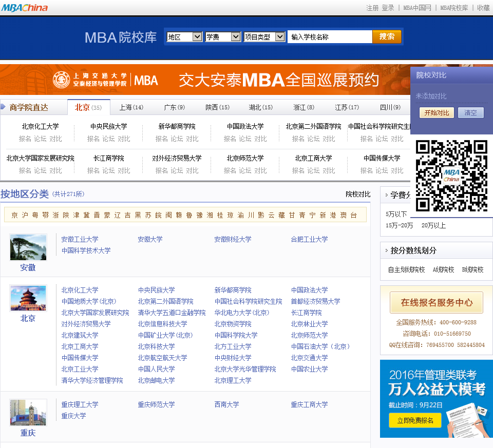This screenshot has height=448, width=493.
Task: Click the MBAChina logo
Action: (25, 8)
